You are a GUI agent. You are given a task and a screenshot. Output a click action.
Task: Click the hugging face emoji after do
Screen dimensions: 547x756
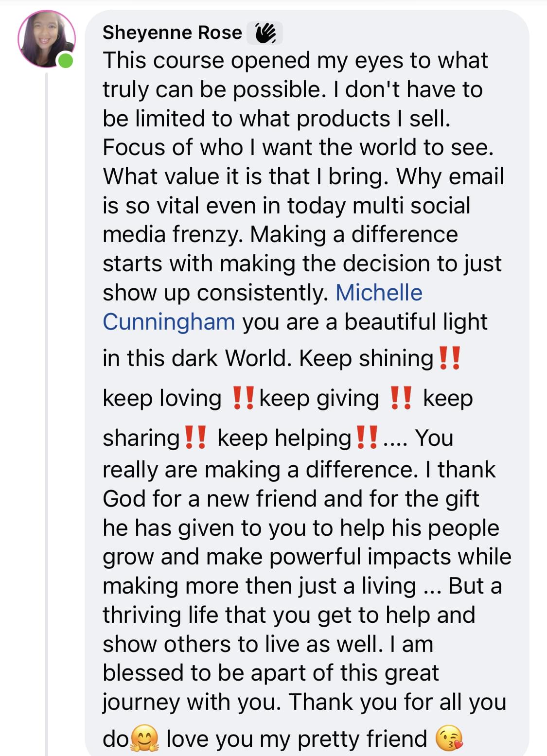145,738
